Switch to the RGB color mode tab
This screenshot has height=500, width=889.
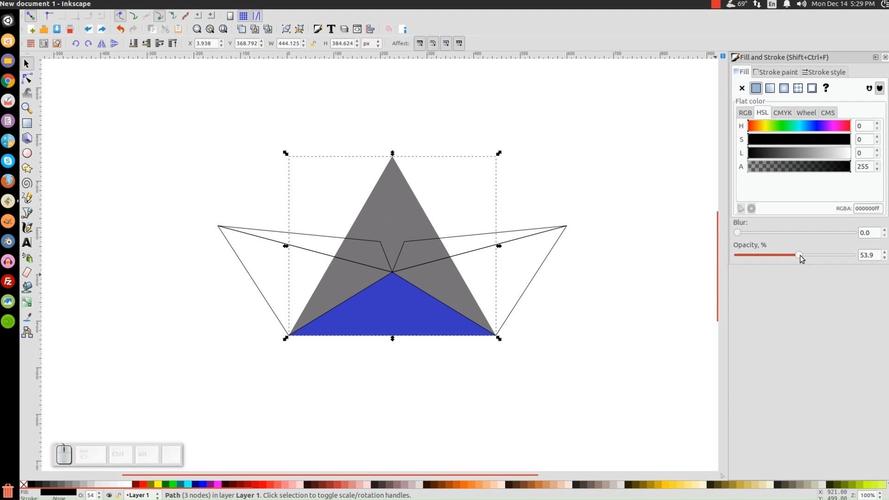point(745,112)
